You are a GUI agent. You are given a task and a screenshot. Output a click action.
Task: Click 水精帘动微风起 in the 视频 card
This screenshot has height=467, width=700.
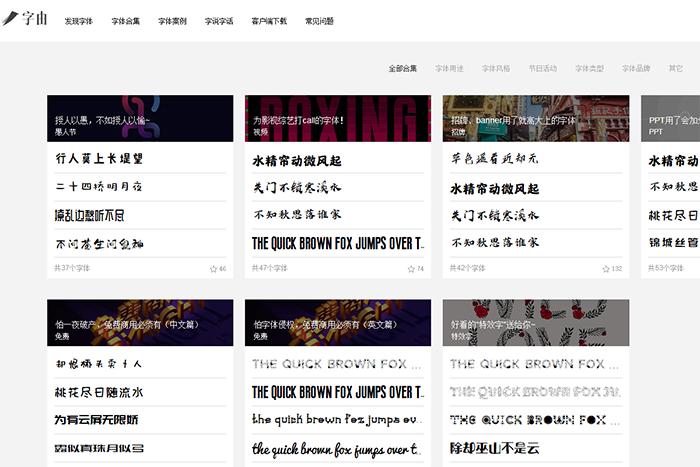point(297,161)
